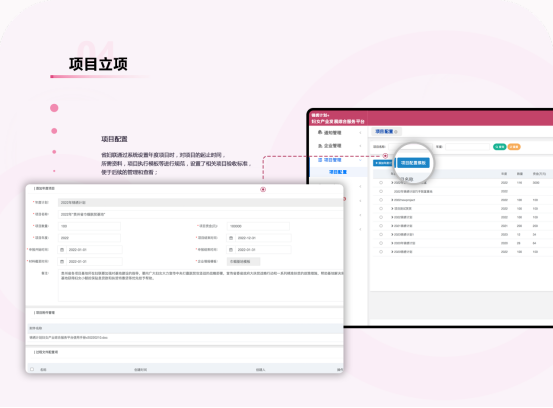Tick the header checkbox in bottom table
Viewport: 553px width, 408px height.
32,369
